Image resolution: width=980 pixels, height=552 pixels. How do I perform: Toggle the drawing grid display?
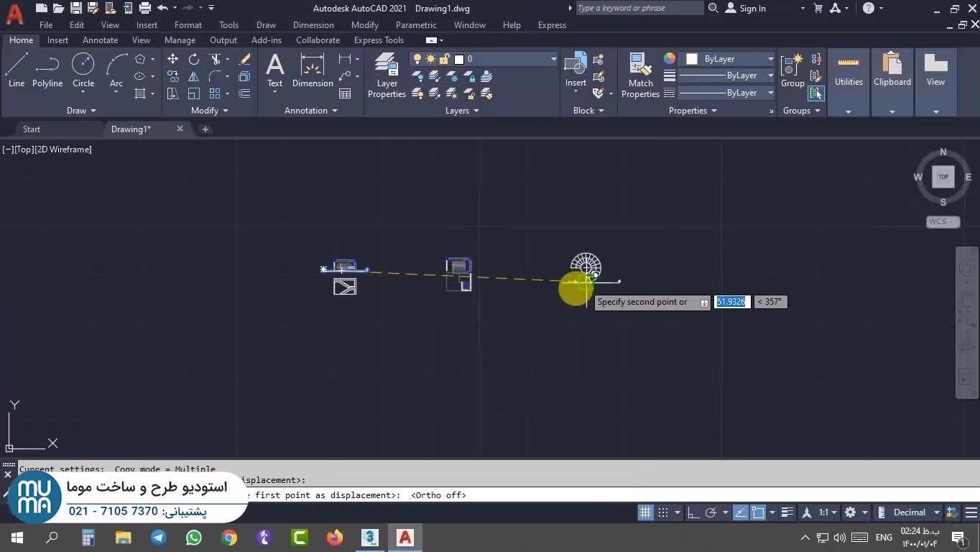pyautogui.click(x=645, y=512)
